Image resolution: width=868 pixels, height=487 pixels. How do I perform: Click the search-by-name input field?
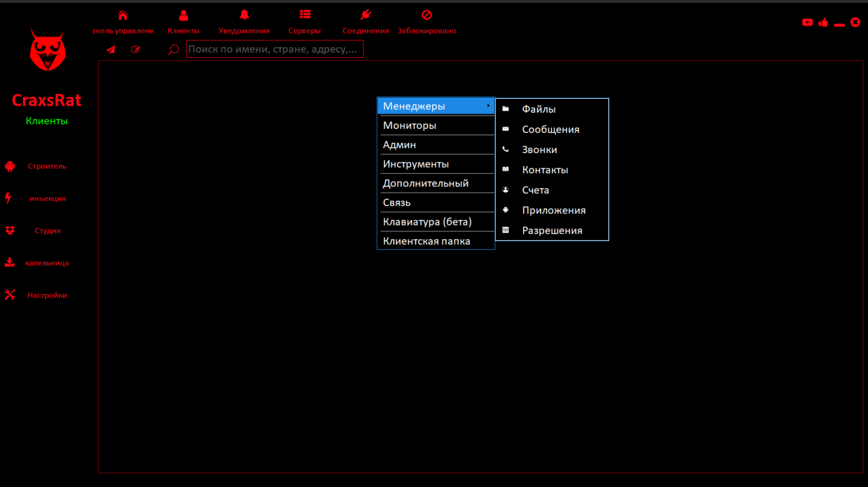274,49
